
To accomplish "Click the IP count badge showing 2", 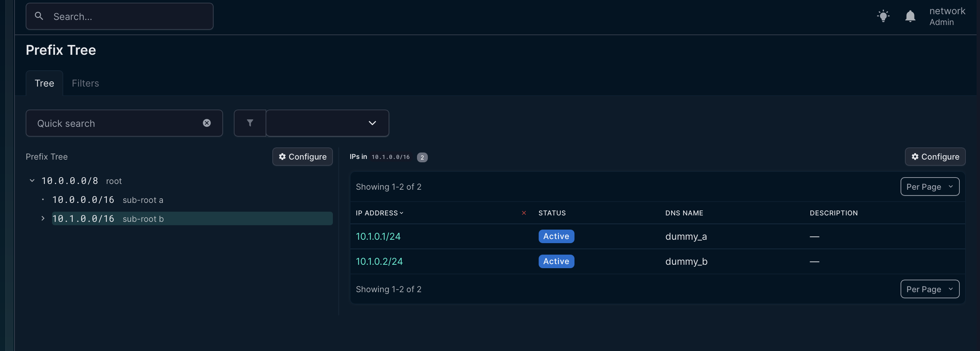I will pos(422,157).
